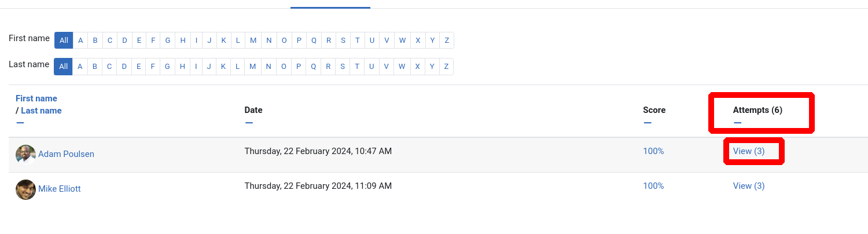The image size is (868, 234).
Task: Hide the Date column with dash icon
Action: [249, 122]
